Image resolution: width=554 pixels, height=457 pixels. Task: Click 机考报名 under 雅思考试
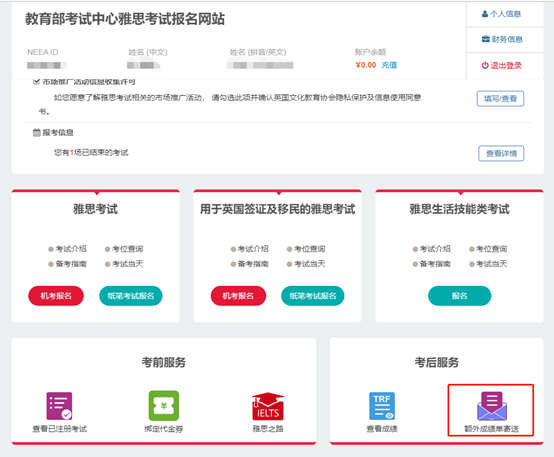[56, 296]
